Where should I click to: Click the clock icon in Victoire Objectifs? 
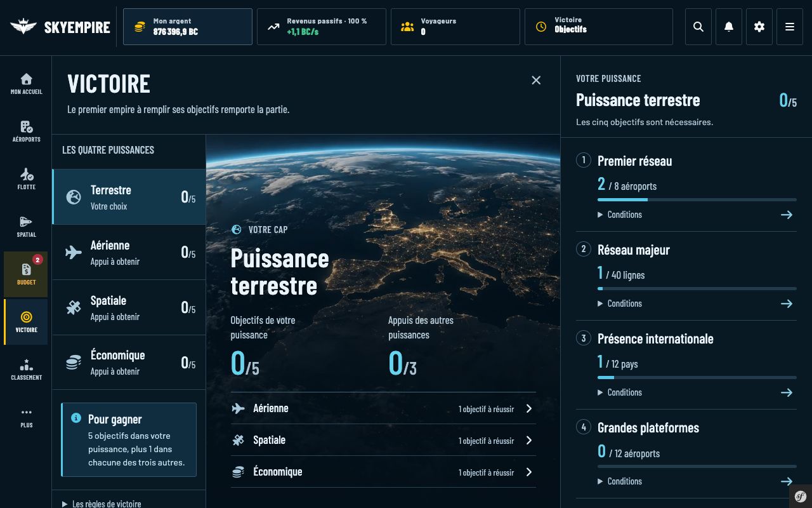[x=541, y=27]
